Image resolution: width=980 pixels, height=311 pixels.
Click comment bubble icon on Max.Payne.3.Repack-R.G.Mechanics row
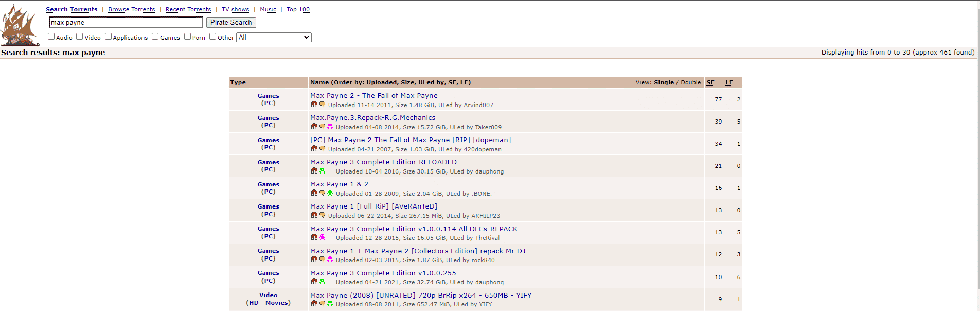coord(322,127)
